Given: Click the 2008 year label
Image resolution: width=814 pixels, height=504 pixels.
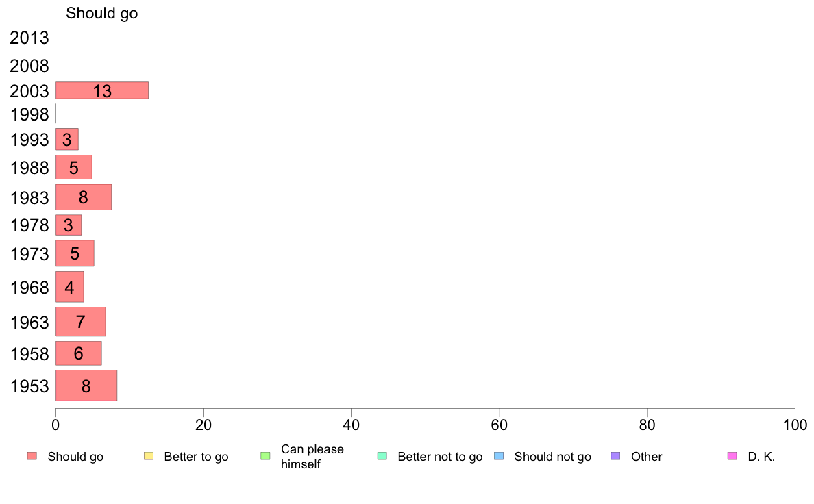Looking at the screenshot, I should click(x=29, y=66).
